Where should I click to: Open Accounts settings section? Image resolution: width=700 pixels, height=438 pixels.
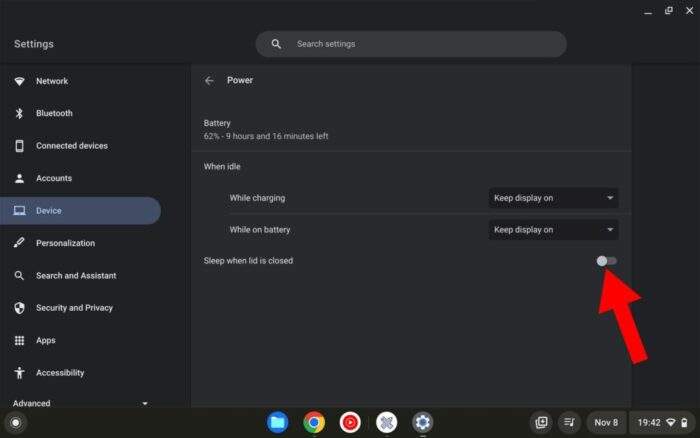81,178
